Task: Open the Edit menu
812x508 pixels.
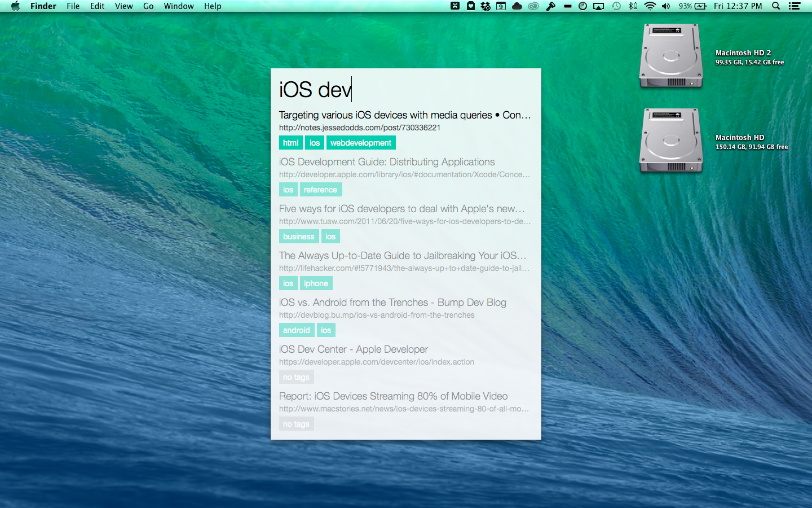Action: pos(98,6)
